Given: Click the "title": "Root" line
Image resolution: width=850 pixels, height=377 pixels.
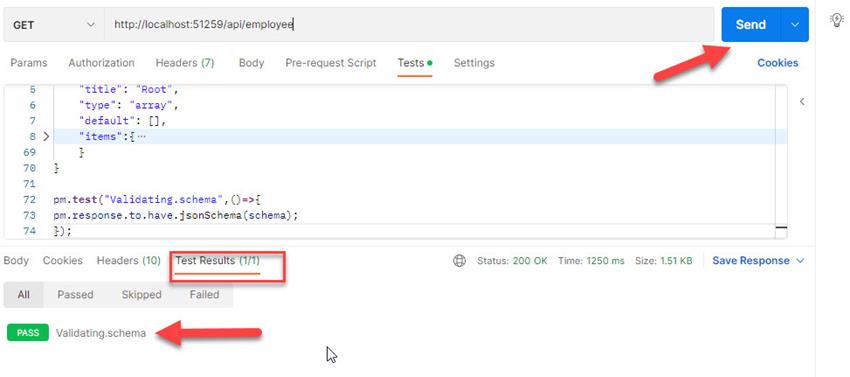Looking at the screenshot, I should click(x=128, y=90).
